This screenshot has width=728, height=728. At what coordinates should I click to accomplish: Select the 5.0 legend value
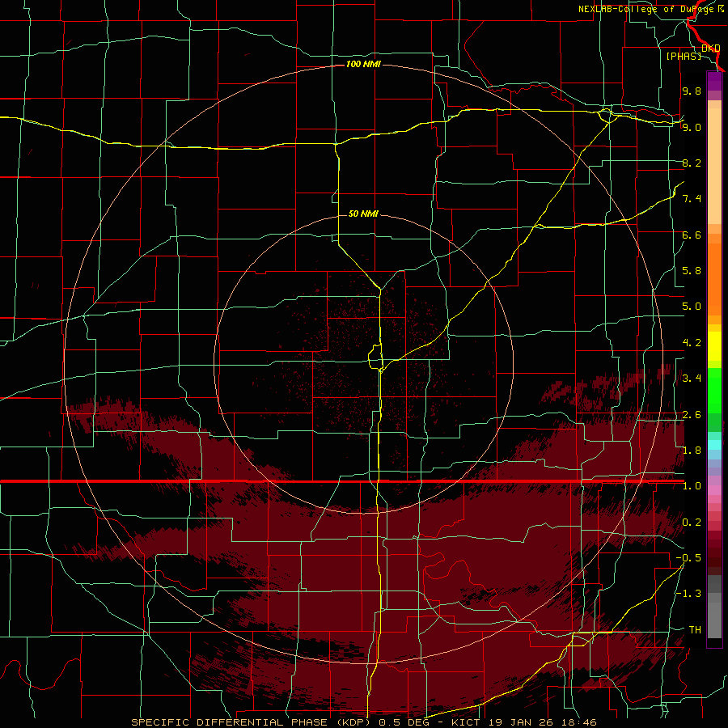(692, 307)
